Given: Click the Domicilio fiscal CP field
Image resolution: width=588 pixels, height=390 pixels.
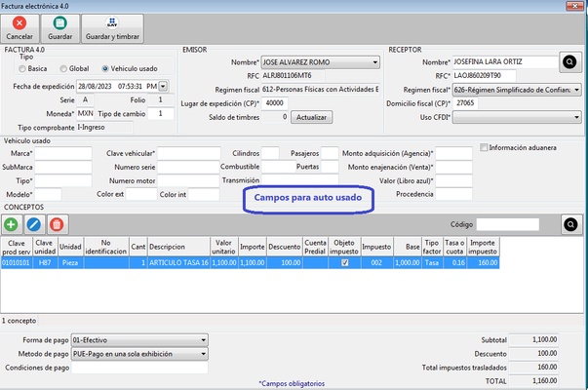Looking at the screenshot, I should [x=465, y=103].
